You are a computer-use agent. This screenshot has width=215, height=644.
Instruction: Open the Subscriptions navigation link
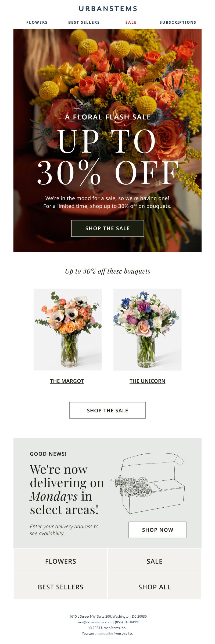[178, 22]
